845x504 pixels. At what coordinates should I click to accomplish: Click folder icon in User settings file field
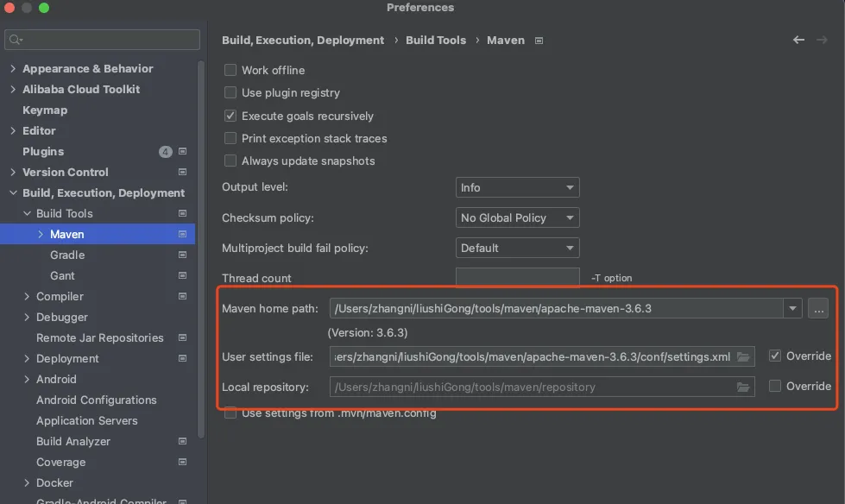(743, 356)
